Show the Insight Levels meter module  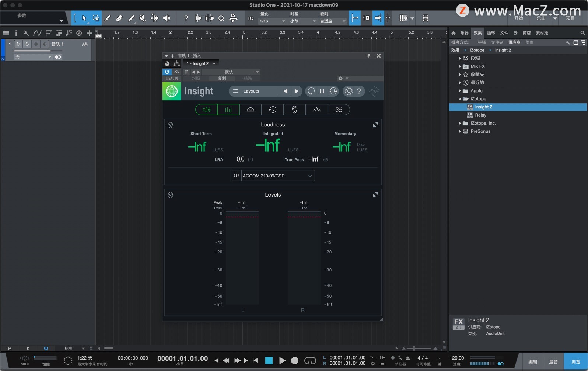point(228,110)
